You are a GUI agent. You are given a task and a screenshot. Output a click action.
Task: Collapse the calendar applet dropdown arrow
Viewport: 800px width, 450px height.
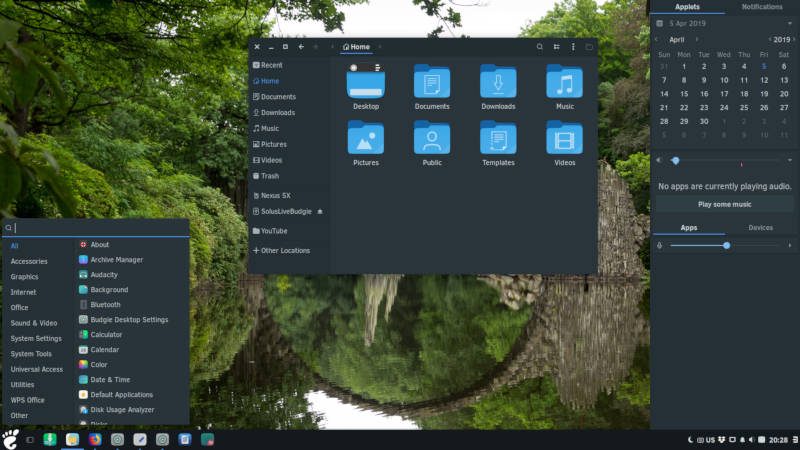pyautogui.click(x=790, y=23)
